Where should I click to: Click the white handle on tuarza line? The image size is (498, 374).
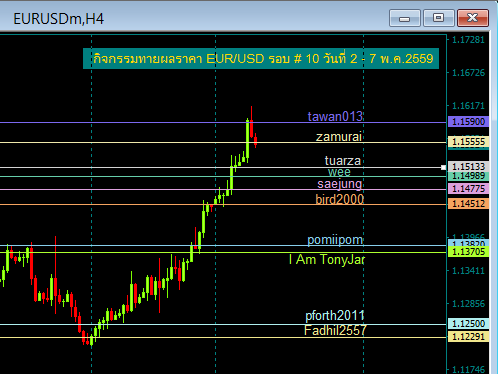[x=443, y=167]
